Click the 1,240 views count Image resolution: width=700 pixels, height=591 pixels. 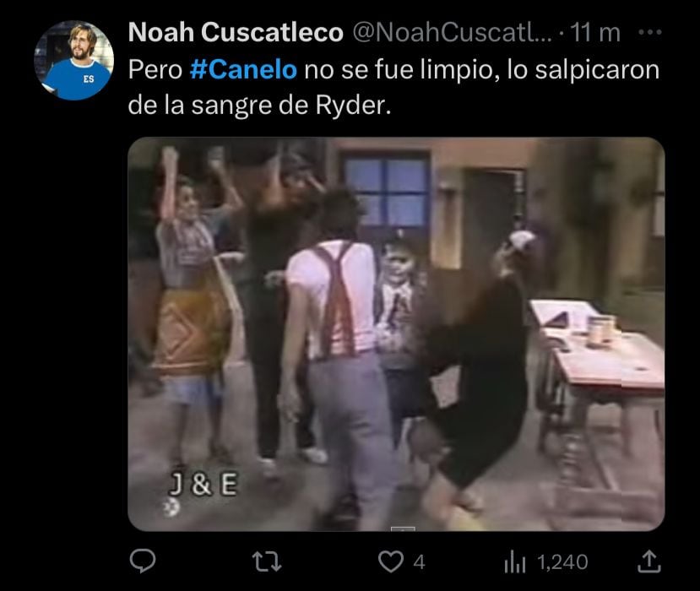point(562,562)
